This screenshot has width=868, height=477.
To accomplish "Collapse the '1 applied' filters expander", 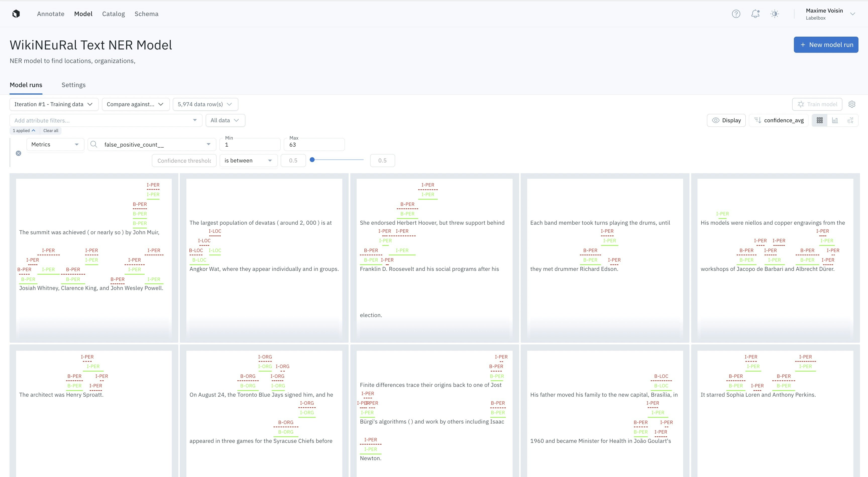I will click(24, 131).
